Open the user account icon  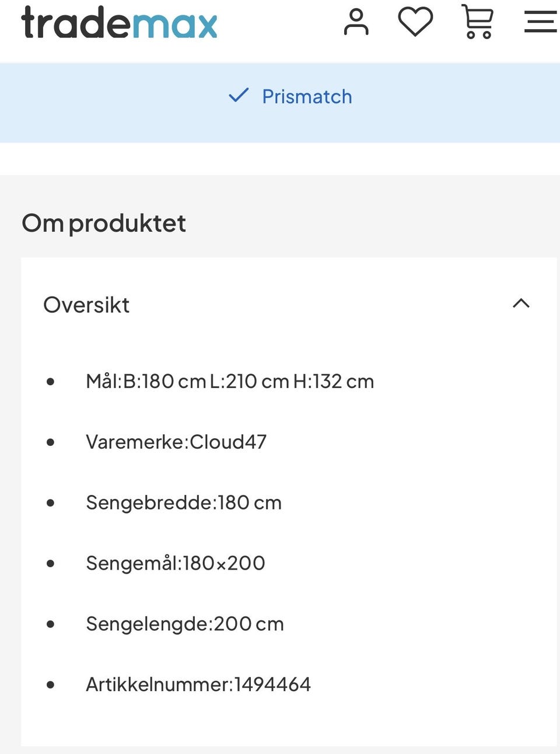coord(356,22)
